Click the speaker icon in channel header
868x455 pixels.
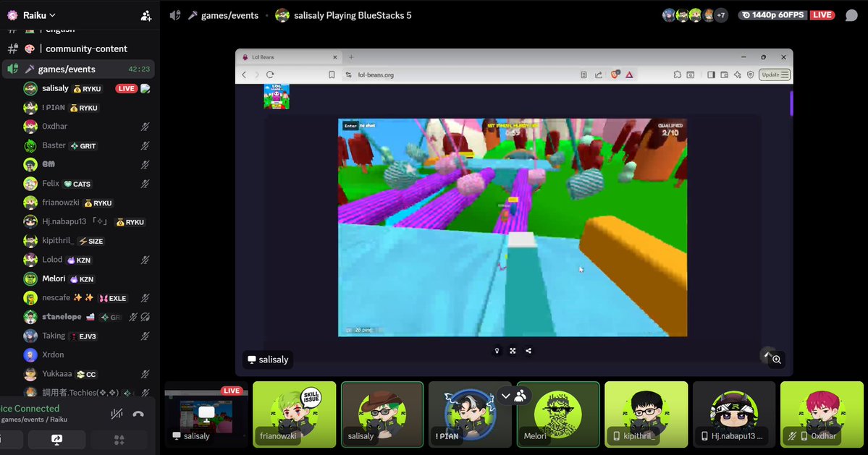[175, 15]
